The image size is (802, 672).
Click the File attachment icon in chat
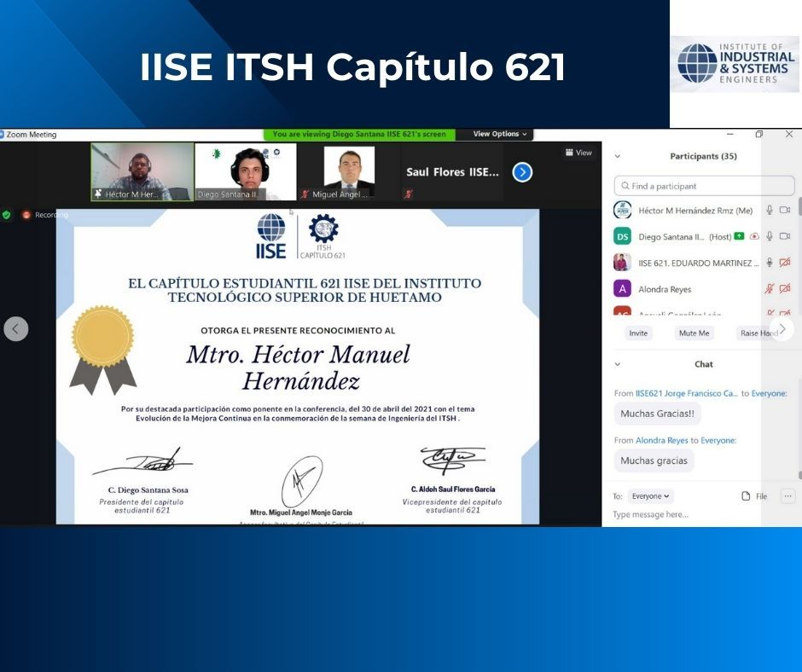(746, 496)
